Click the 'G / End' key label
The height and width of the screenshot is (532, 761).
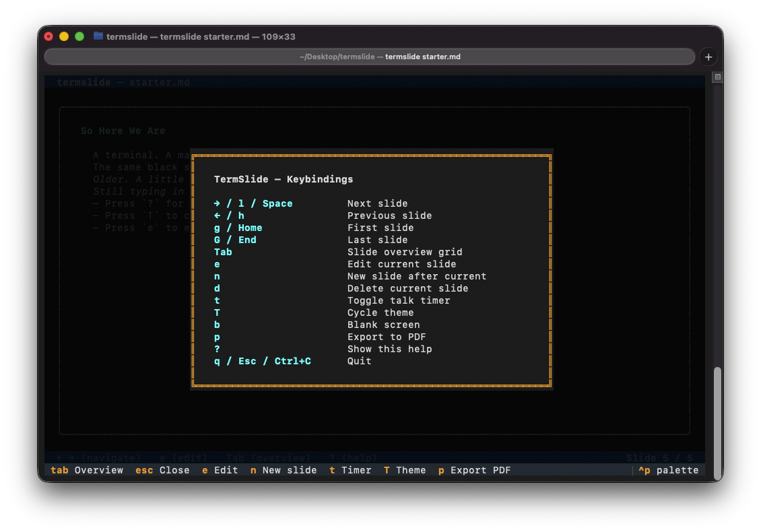coord(236,240)
